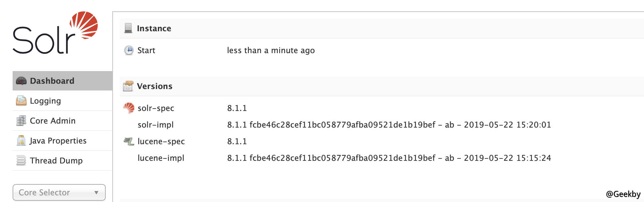Click the Core Admin table icon
The height and width of the screenshot is (202, 644).
click(21, 121)
